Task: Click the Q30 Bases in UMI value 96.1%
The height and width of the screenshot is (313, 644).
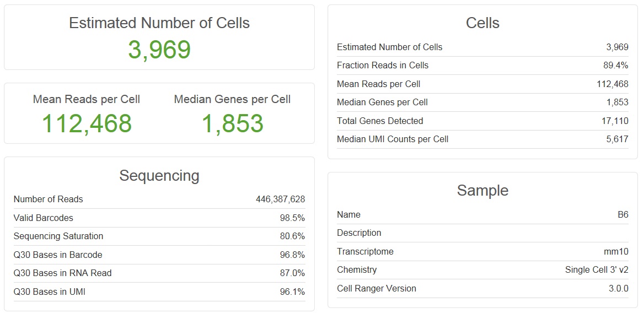Action: point(292,292)
